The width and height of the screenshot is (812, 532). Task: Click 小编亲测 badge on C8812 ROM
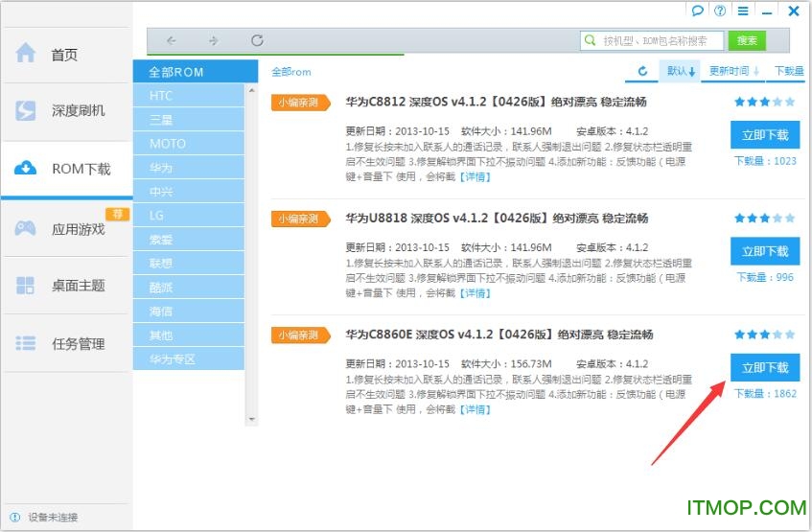300,103
